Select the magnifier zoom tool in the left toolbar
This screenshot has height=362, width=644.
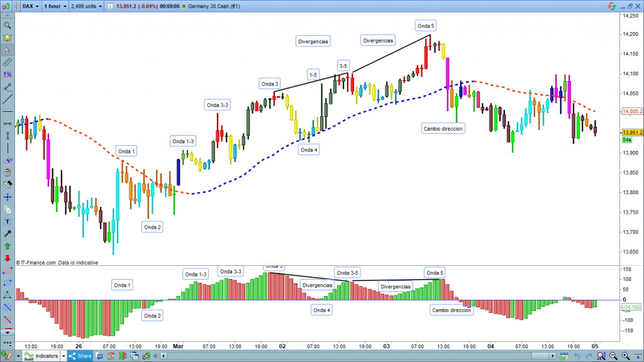8,26
